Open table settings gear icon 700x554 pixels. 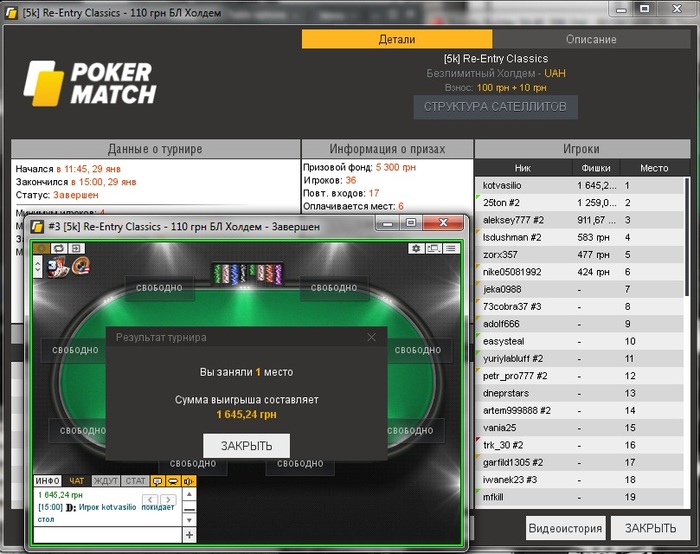click(416, 248)
